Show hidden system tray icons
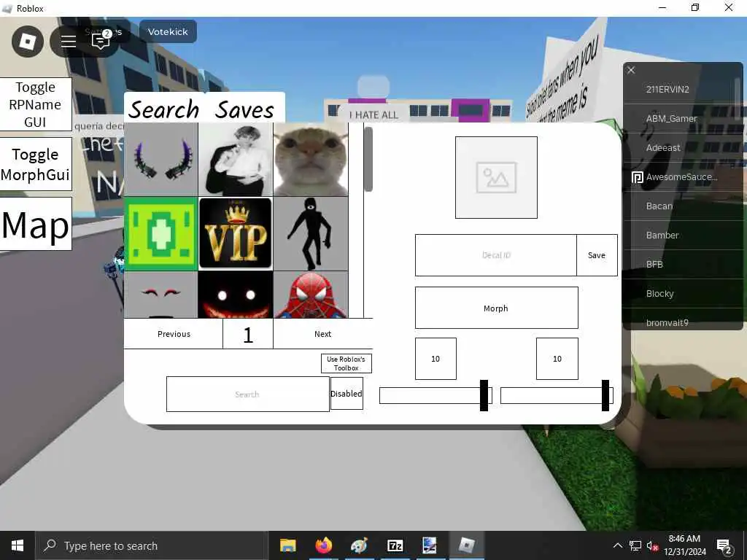This screenshot has width=747, height=560. (617, 545)
